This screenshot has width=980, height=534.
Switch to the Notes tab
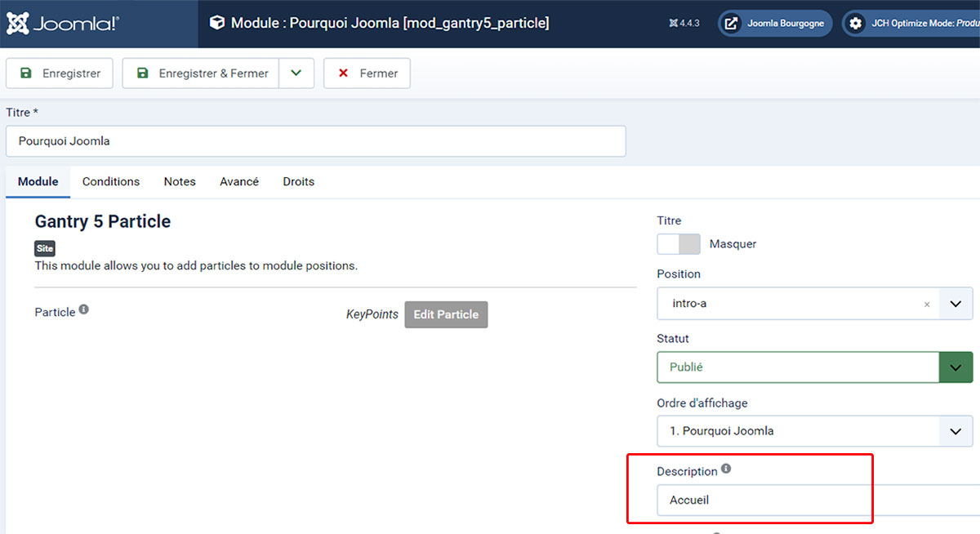tap(180, 181)
